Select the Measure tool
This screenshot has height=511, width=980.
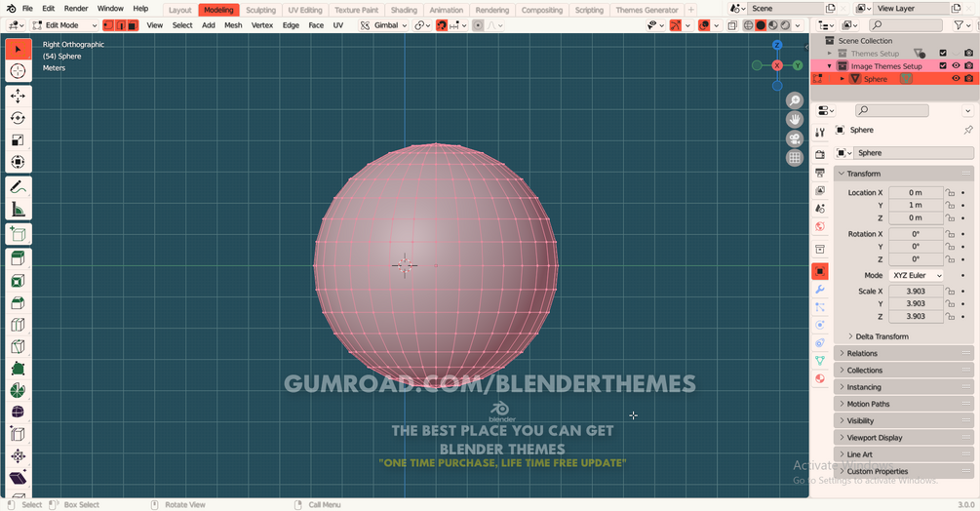point(19,210)
